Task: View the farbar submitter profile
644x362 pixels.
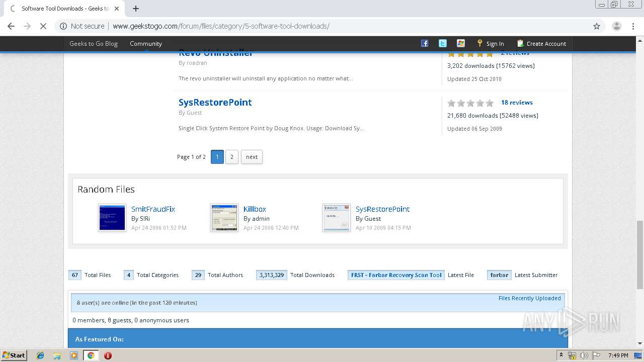Action: coord(499,275)
